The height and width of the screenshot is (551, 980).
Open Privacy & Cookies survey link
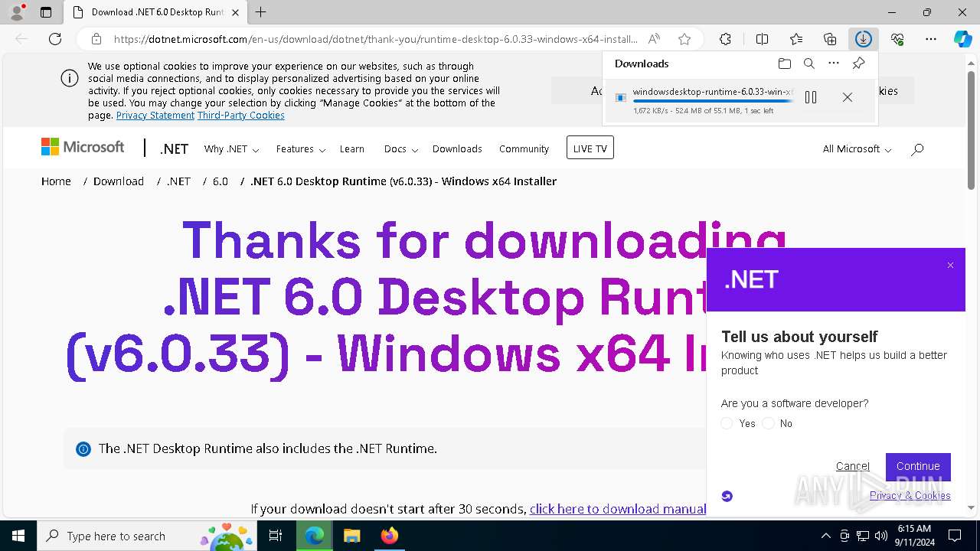[910, 496]
